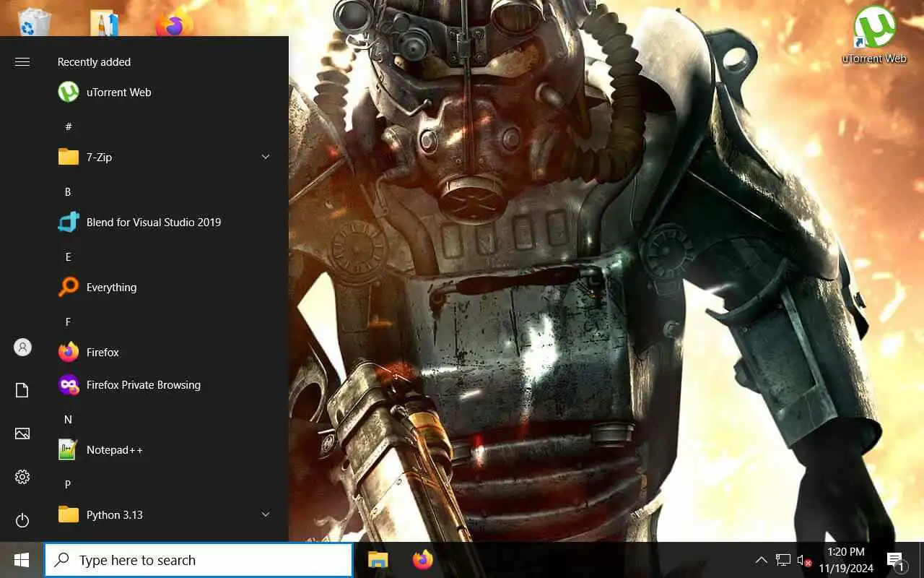Click the 'E' letter header
The image size is (924, 578).
[x=68, y=256]
